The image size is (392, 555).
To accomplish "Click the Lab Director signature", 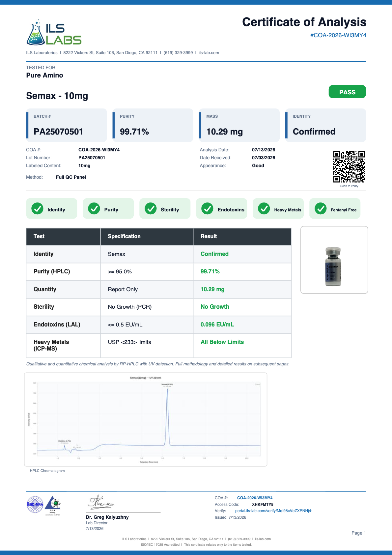I will (101, 502).
